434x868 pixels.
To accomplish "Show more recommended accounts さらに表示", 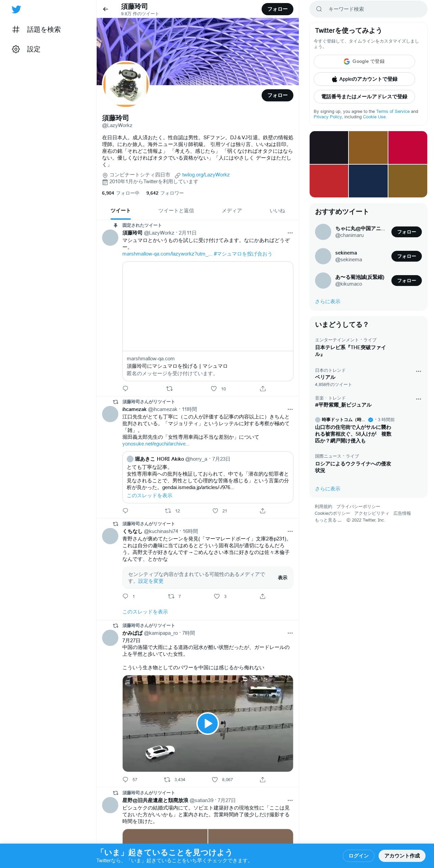I will tap(328, 302).
